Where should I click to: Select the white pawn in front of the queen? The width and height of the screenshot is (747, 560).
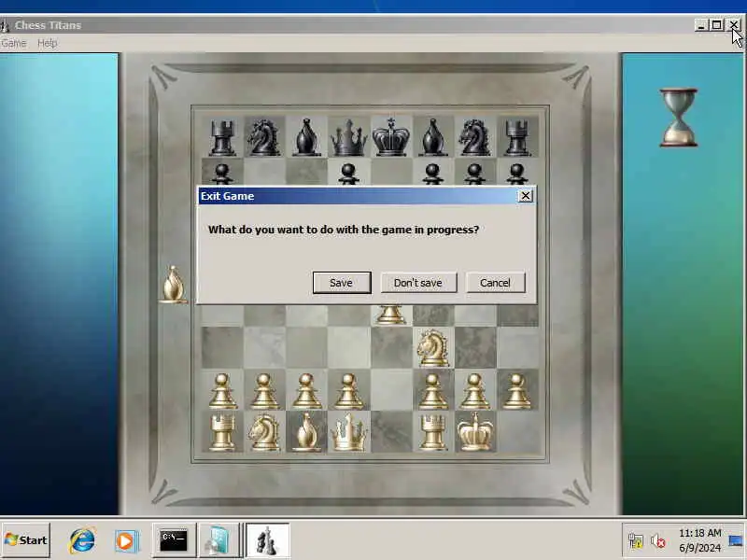[x=349, y=391]
